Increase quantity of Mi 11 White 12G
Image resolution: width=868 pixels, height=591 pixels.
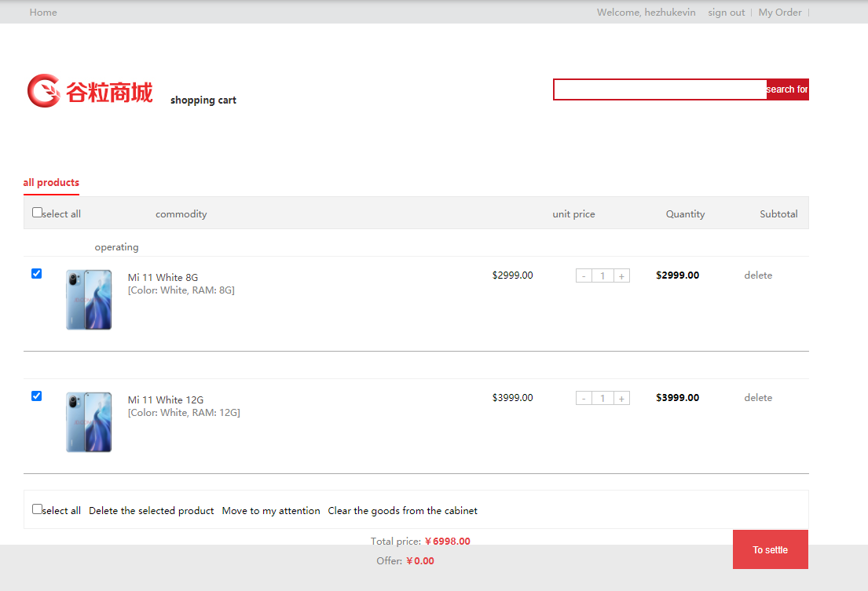(x=621, y=398)
